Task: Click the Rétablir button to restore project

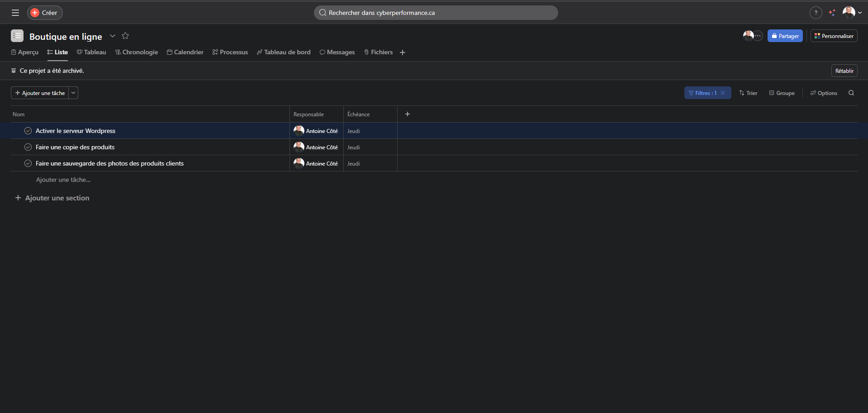Action: coord(844,71)
